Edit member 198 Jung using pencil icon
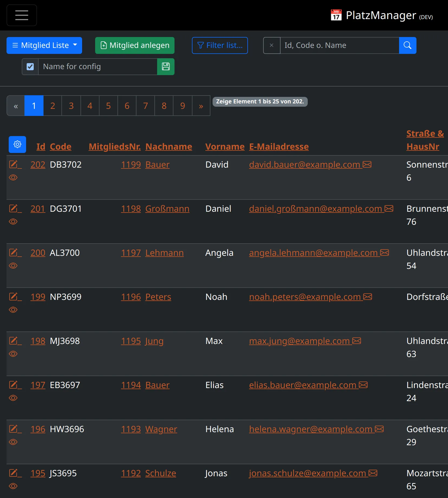Image resolution: width=448 pixels, height=498 pixels. (x=13, y=341)
